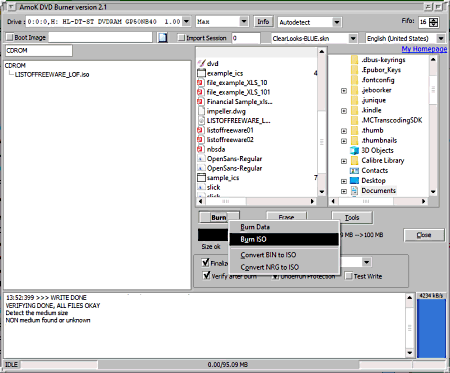Click the Contacts folder icon
The image size is (450, 373).
(354, 171)
